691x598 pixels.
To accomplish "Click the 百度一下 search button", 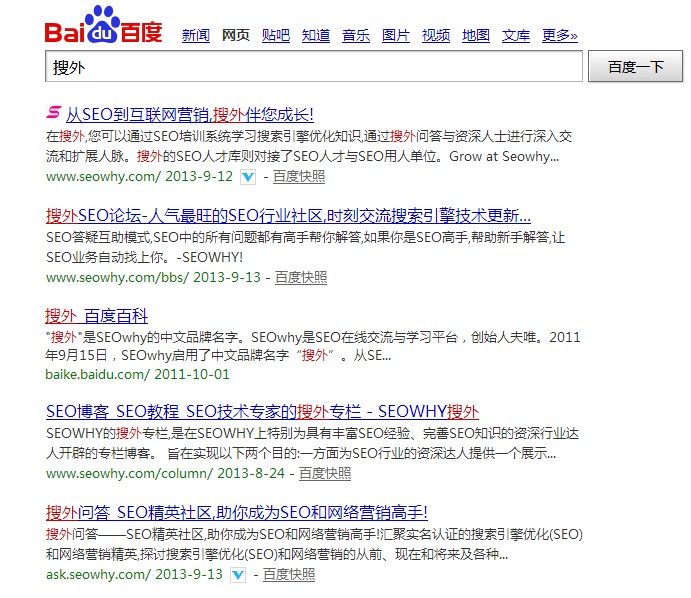I will (x=635, y=66).
